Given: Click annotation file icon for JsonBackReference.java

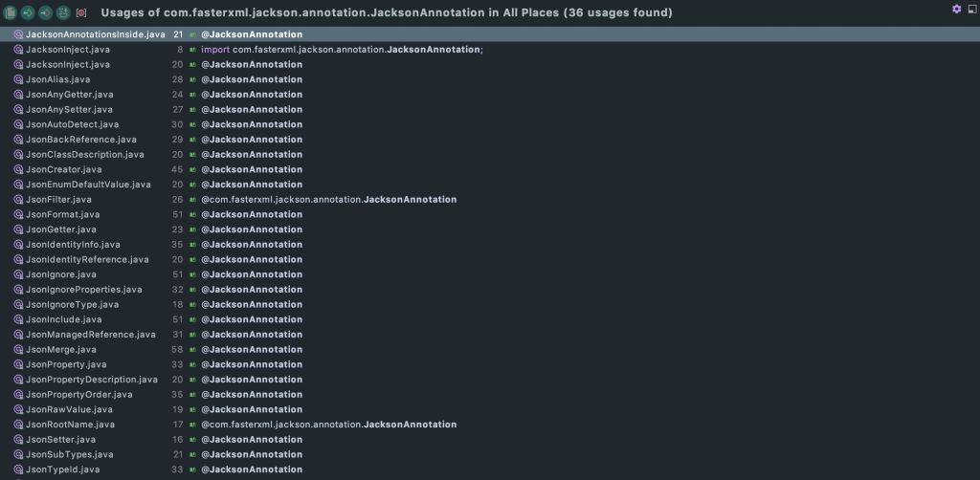Looking at the screenshot, I should point(18,140).
